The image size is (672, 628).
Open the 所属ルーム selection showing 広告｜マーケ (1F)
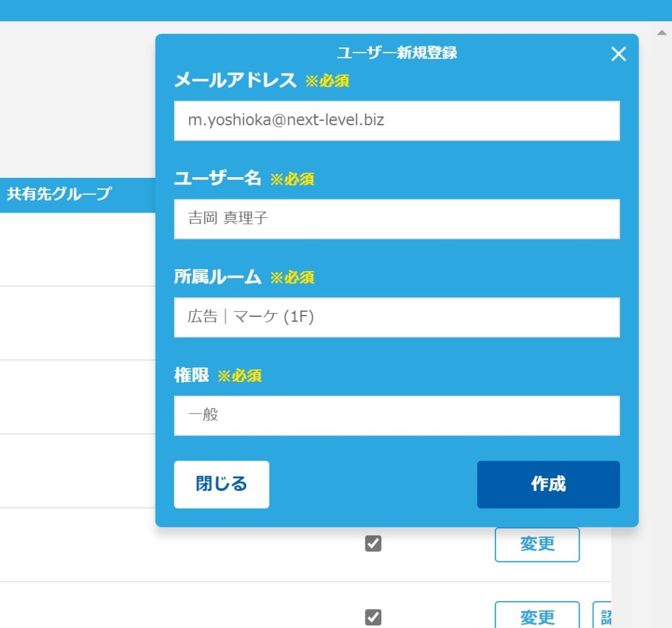click(396, 317)
